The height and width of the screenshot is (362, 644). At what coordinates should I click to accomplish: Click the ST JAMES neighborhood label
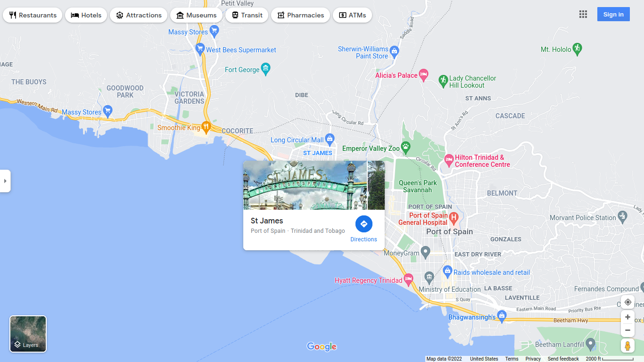click(x=318, y=153)
